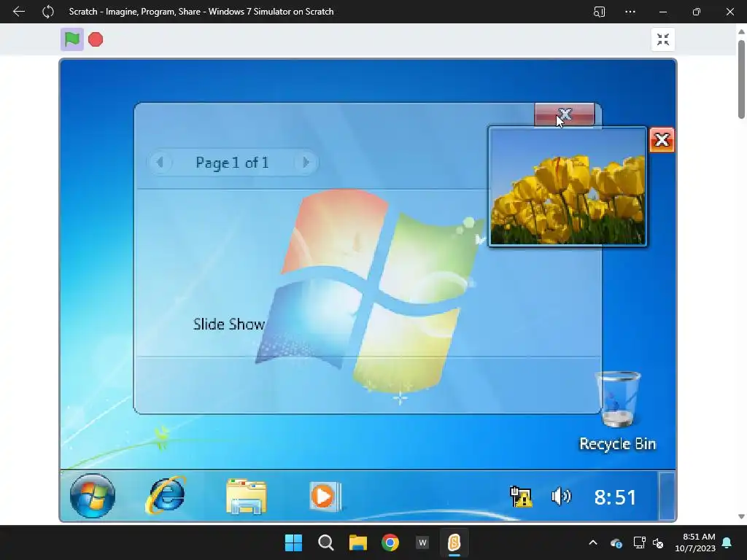Open File Explorer in the host taskbar
Screen dimensions: 747x560
[x=357, y=542]
